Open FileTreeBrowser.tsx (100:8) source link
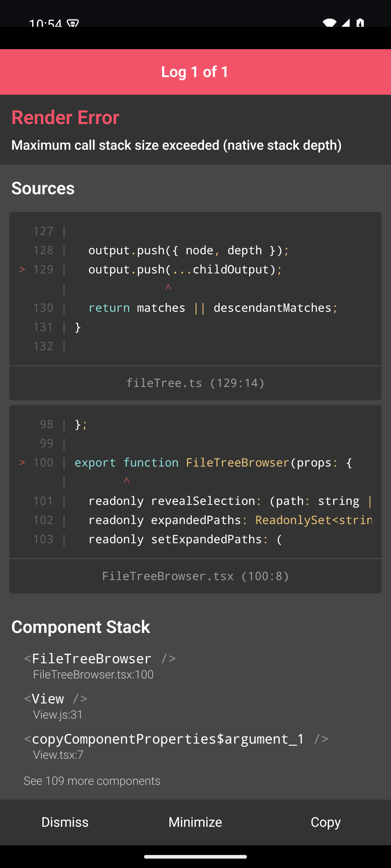This screenshot has width=391, height=868. [x=195, y=576]
